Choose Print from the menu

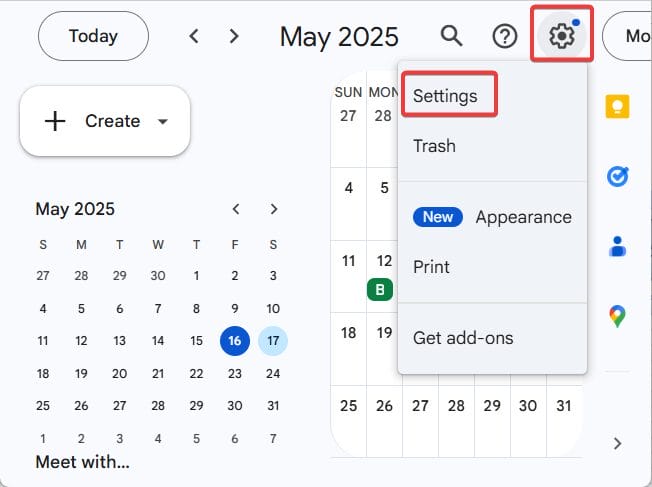tap(431, 267)
